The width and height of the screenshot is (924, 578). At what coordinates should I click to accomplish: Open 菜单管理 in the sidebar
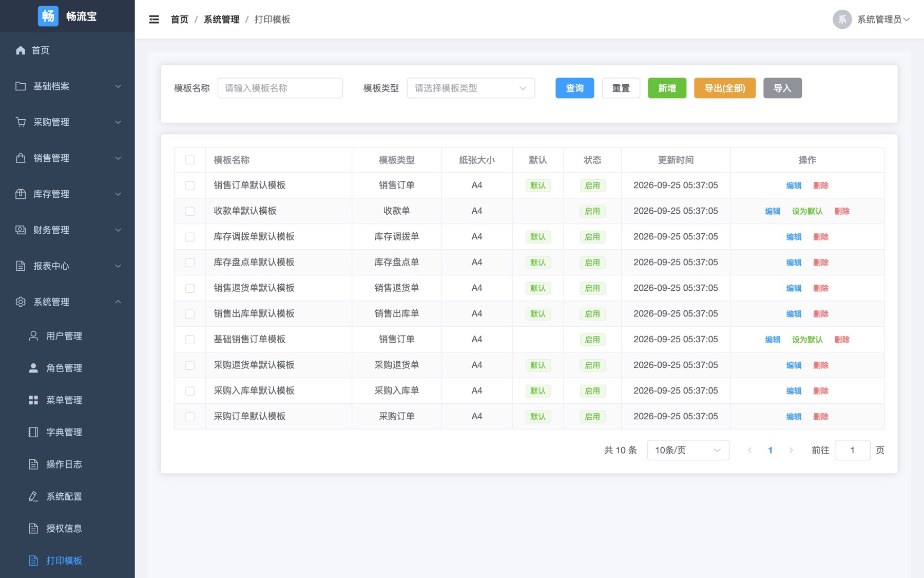coord(67,400)
